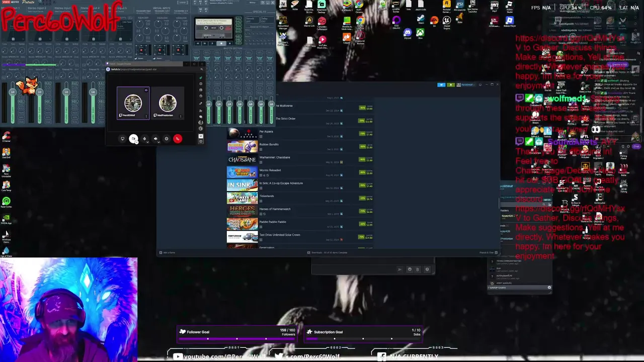
Task: Click the chat bubbles icon in Guest Star sidebar
Action: coord(201,117)
